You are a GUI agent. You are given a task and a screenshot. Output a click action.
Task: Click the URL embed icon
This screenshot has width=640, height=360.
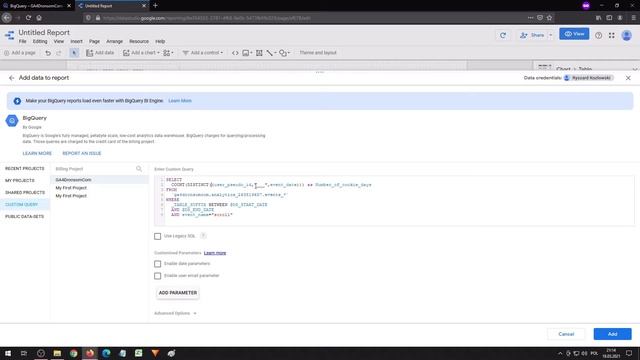(x=235, y=53)
